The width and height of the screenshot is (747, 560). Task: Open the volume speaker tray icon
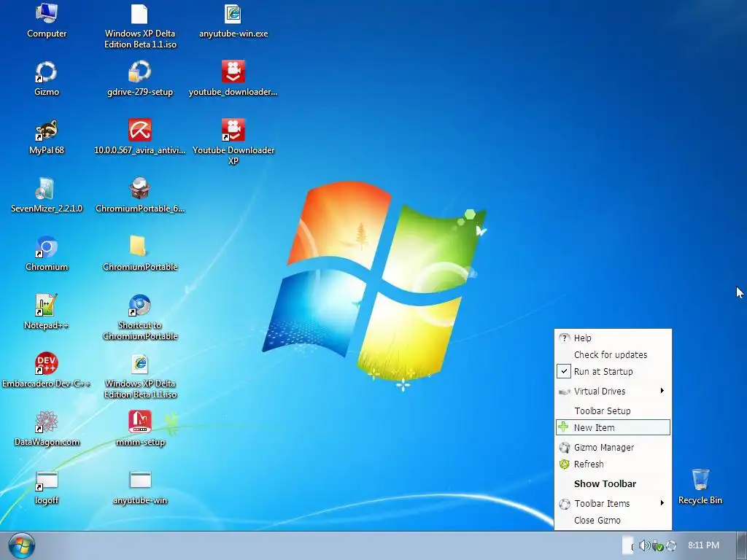click(x=644, y=545)
